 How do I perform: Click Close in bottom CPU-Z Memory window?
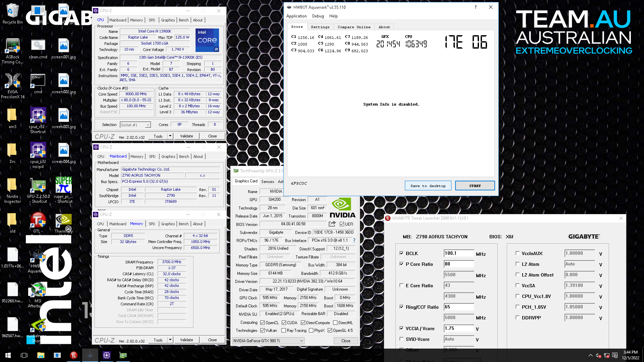(212, 340)
